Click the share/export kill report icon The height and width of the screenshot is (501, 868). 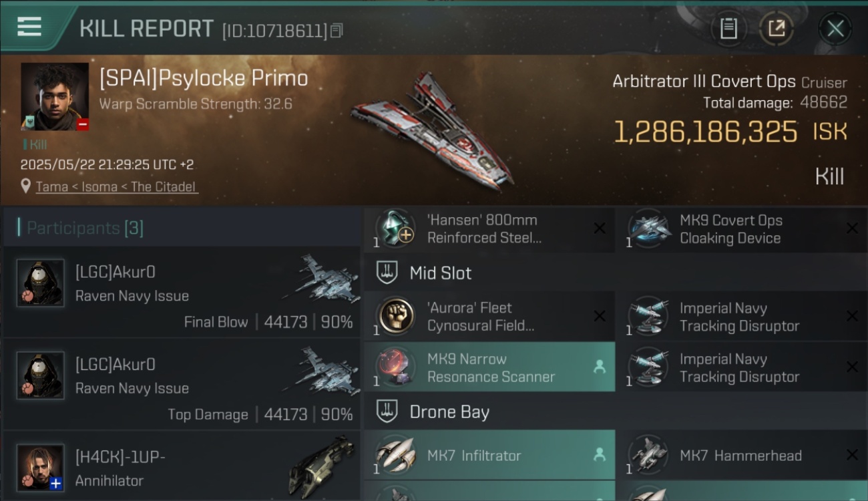(776, 29)
